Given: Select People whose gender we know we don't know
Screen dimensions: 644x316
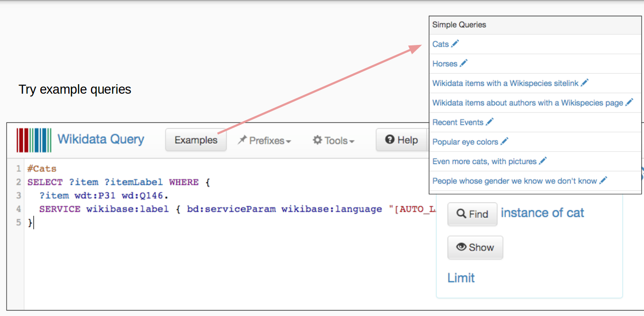Looking at the screenshot, I should (515, 181).
